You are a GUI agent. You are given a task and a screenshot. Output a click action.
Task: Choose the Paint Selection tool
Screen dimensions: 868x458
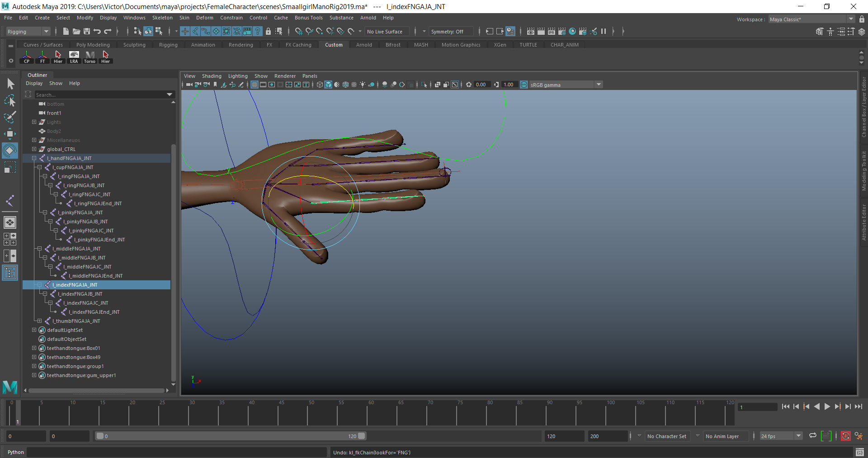click(10, 117)
